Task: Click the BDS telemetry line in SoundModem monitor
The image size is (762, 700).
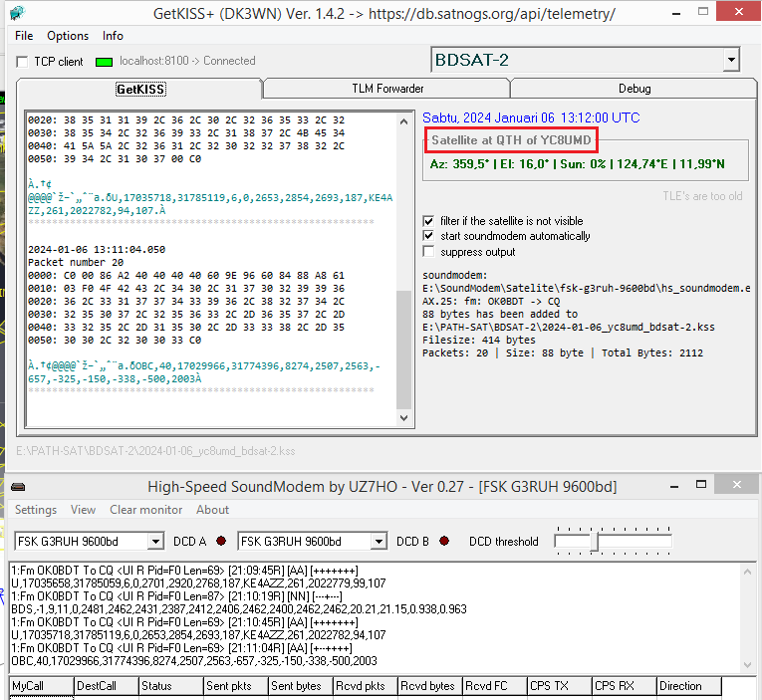Action: point(239,609)
